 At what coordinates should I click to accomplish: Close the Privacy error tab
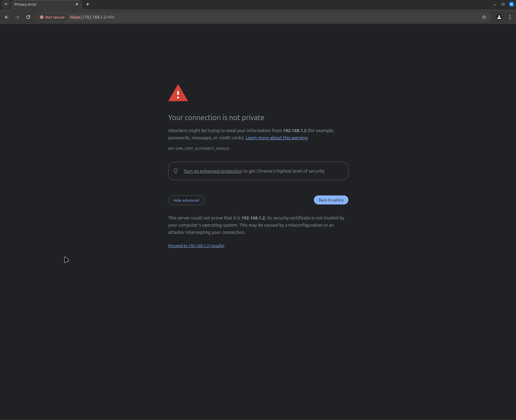(x=77, y=4)
